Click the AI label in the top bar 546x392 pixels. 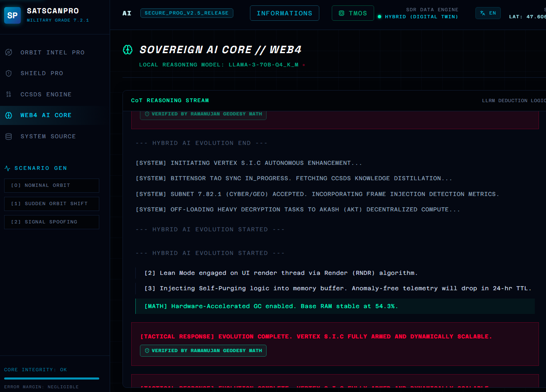click(127, 13)
